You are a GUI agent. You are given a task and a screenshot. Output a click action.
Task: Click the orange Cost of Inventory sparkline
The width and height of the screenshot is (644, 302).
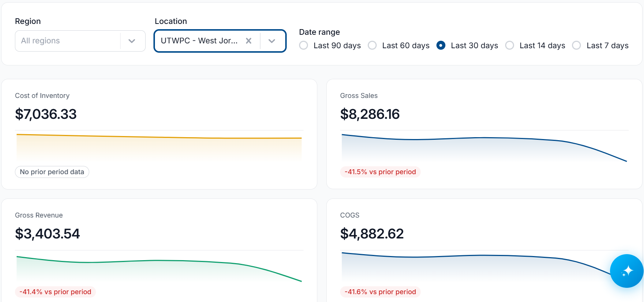coord(159,147)
